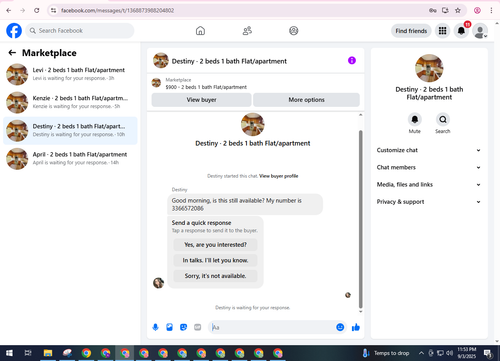
Task: Open the account profile menu
Action: coord(480,31)
